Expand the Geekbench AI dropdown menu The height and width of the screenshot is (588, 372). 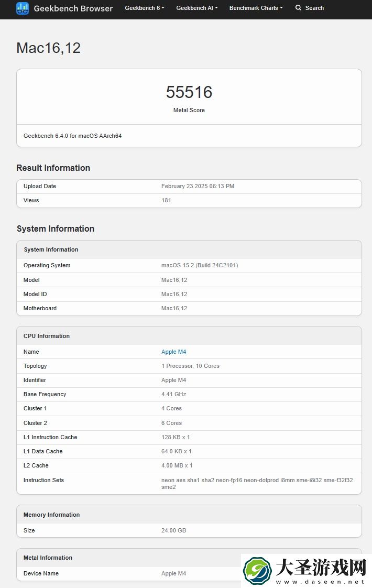click(197, 8)
